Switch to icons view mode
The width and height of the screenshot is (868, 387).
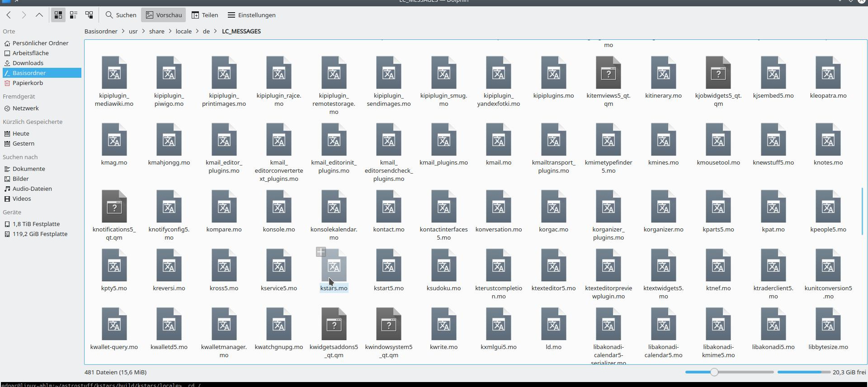click(58, 15)
